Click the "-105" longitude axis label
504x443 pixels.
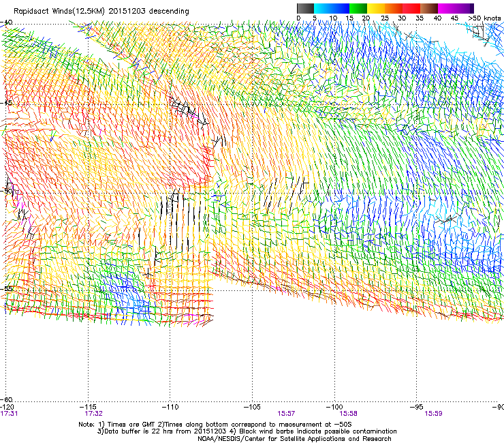pyautogui.click(x=252, y=408)
